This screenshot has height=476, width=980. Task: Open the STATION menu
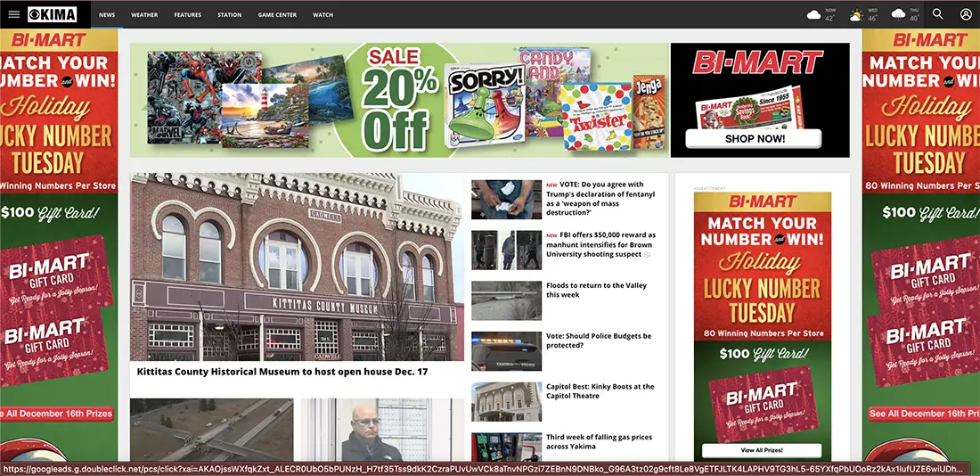[x=229, y=14]
